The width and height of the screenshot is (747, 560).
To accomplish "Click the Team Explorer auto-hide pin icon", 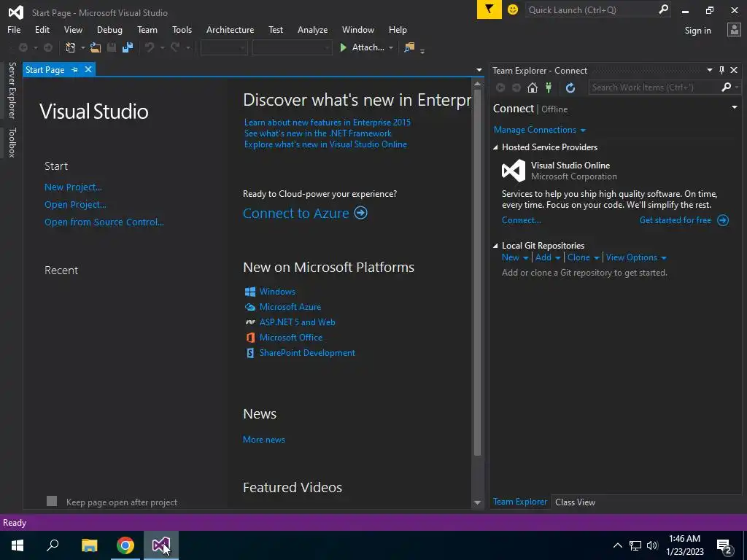I will pyautogui.click(x=721, y=70).
